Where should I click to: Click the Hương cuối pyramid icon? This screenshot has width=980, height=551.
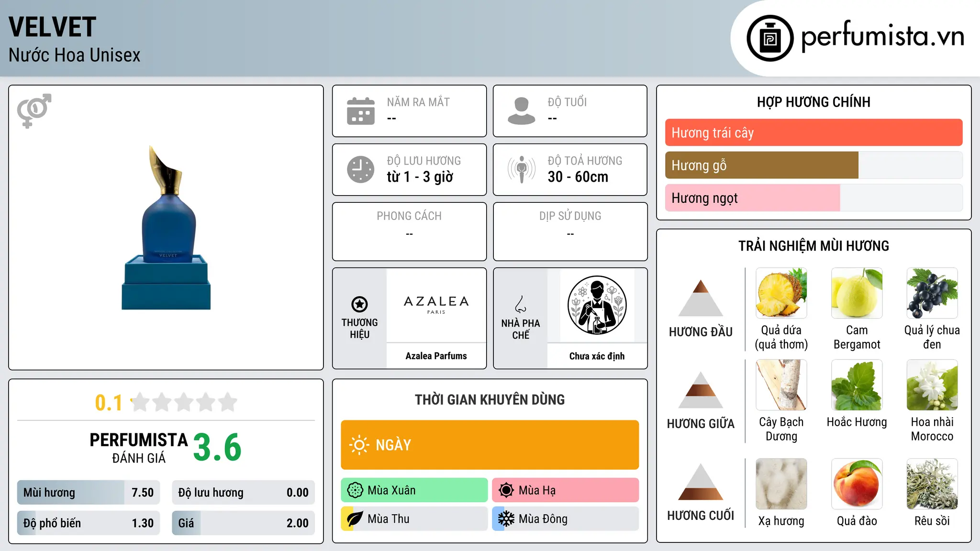coord(701,482)
